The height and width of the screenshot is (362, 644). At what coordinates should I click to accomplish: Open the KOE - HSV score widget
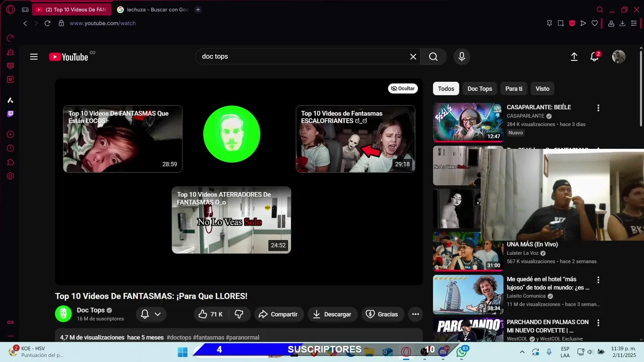[36, 352]
